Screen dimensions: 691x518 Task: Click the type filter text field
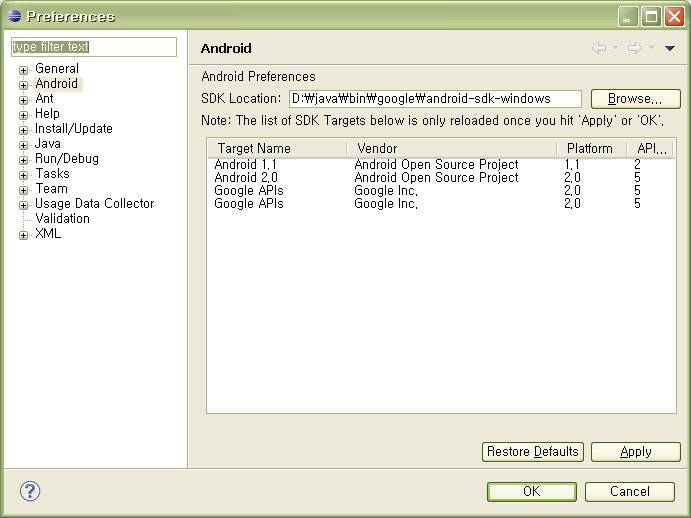(x=94, y=47)
